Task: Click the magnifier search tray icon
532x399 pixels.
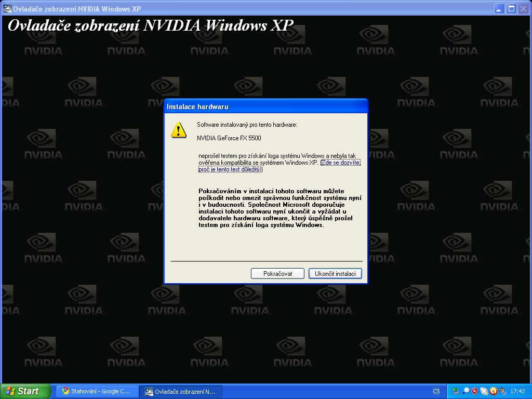Action: click(x=465, y=391)
